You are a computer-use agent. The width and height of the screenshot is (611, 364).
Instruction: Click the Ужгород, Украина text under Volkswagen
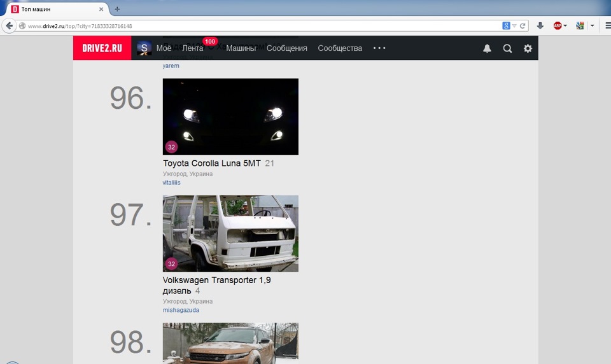coord(187,301)
